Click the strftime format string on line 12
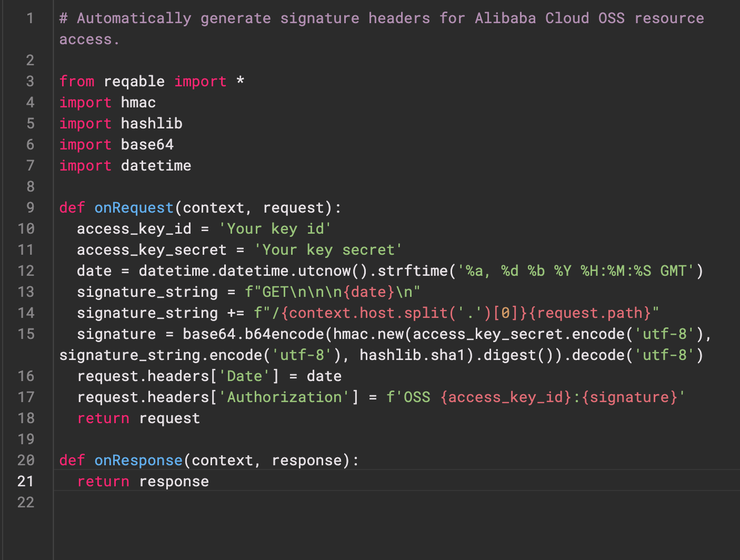 576,271
